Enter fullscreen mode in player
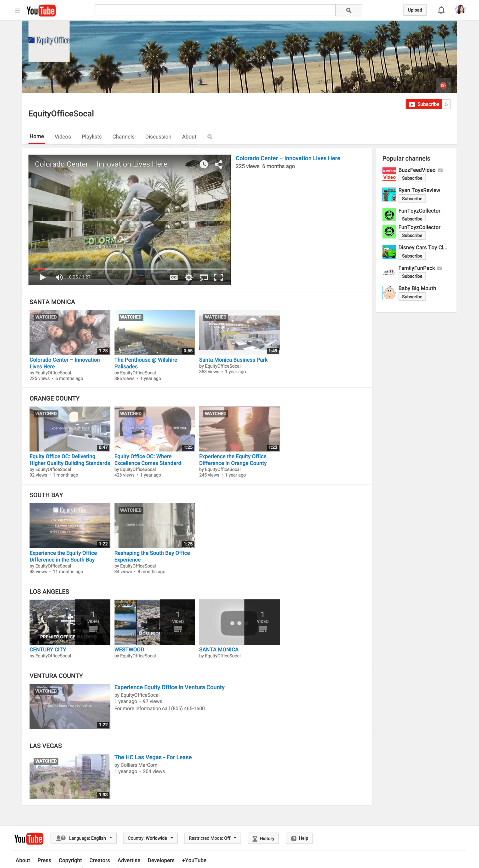The height and width of the screenshot is (868, 479). (218, 277)
